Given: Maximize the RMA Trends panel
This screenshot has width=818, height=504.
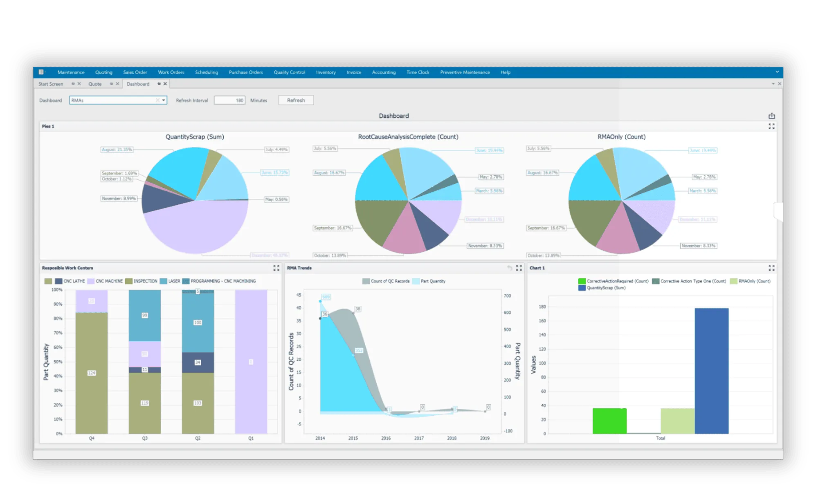Looking at the screenshot, I should point(519,268).
